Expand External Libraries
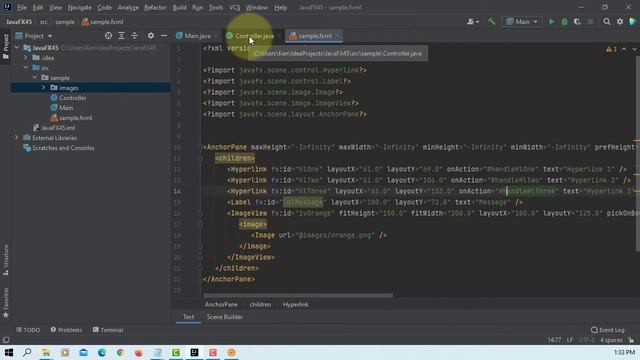Viewport: 640px width, 360px height. [x=17, y=138]
